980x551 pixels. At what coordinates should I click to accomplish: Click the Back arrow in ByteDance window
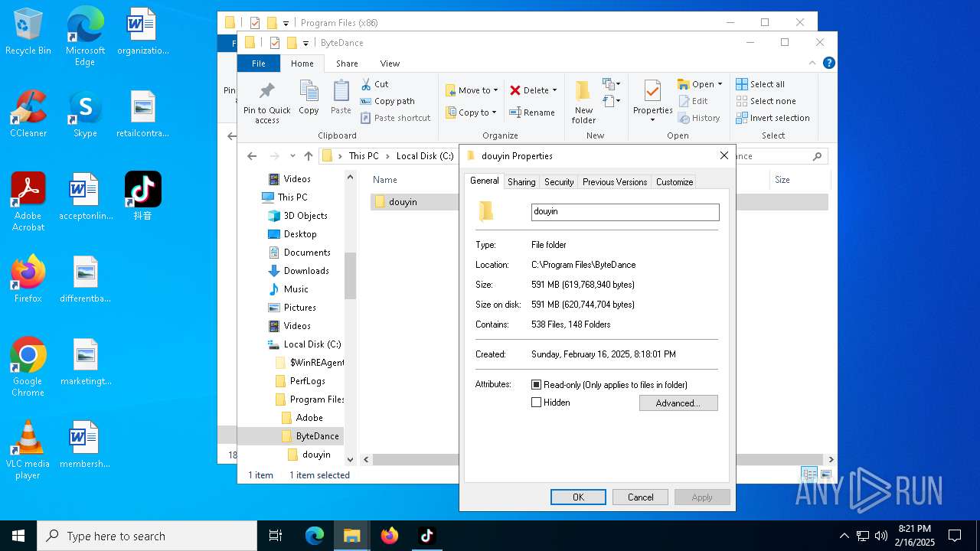coord(252,156)
